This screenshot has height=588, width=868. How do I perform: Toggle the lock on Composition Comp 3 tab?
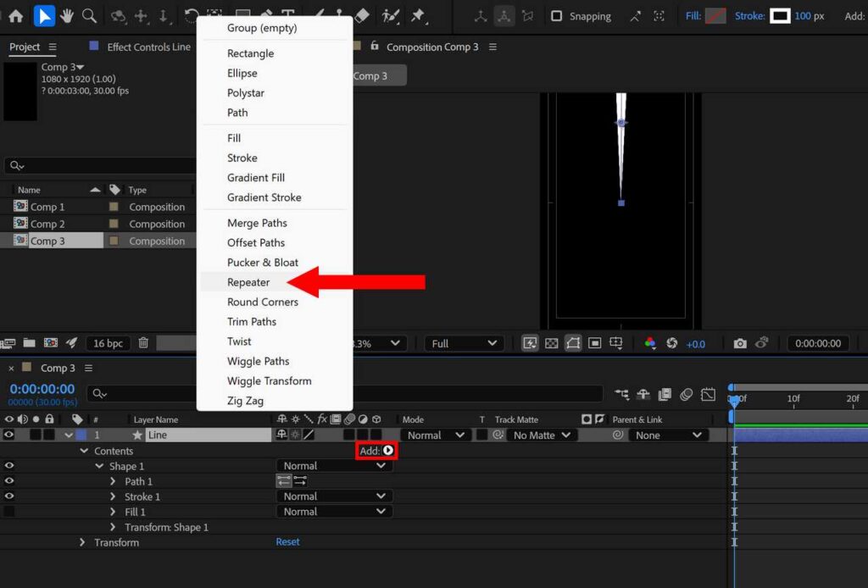tap(374, 46)
